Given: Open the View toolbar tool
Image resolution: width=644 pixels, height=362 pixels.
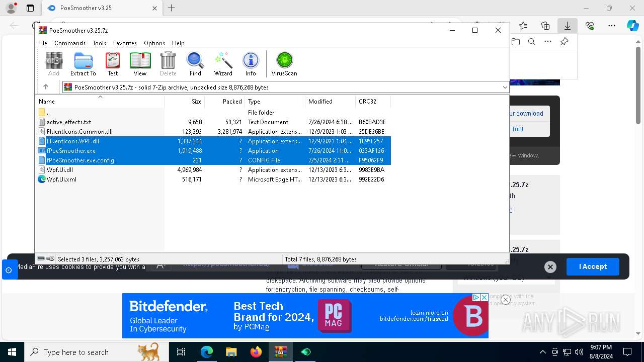Looking at the screenshot, I should pyautogui.click(x=140, y=64).
